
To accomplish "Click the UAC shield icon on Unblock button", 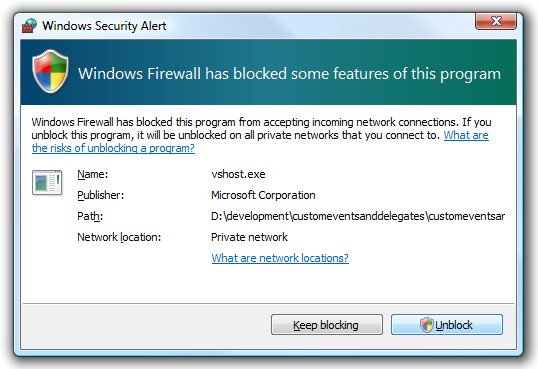I will [426, 325].
